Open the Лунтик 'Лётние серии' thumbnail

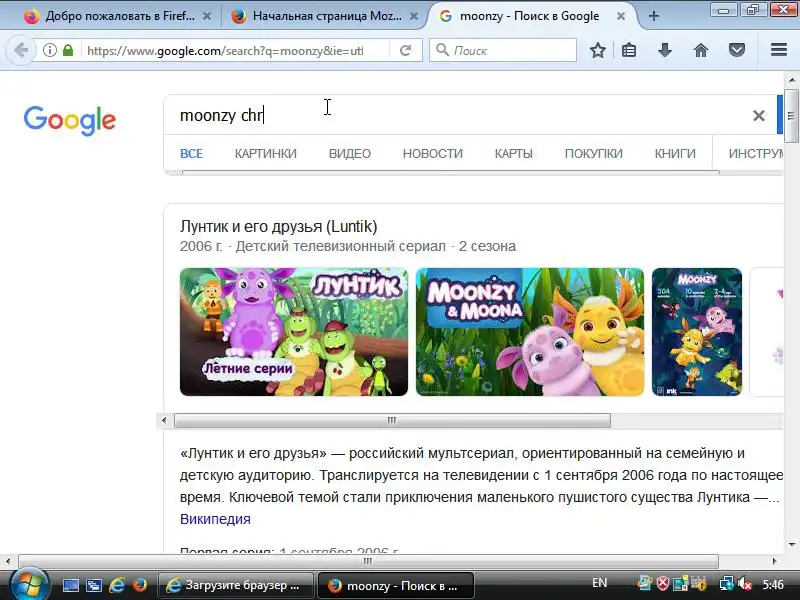294,332
